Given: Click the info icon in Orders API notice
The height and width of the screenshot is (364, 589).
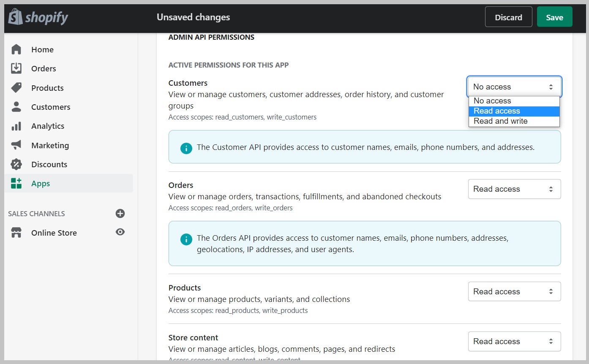Looking at the screenshot, I should click(186, 239).
